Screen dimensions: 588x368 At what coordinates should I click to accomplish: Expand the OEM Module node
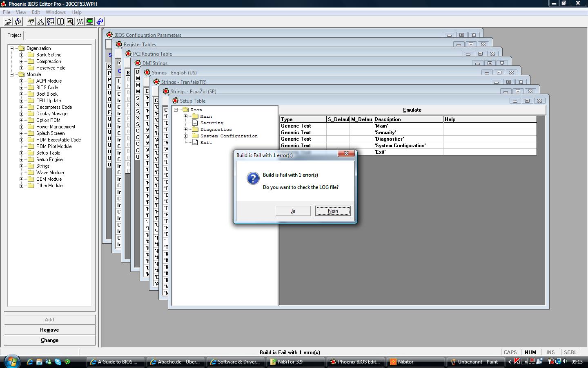[22, 179]
